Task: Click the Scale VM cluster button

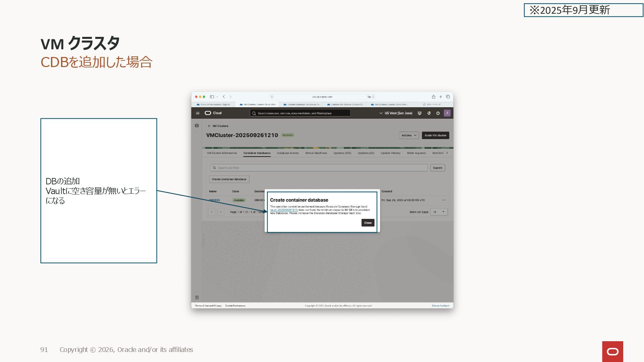Action: (435, 135)
